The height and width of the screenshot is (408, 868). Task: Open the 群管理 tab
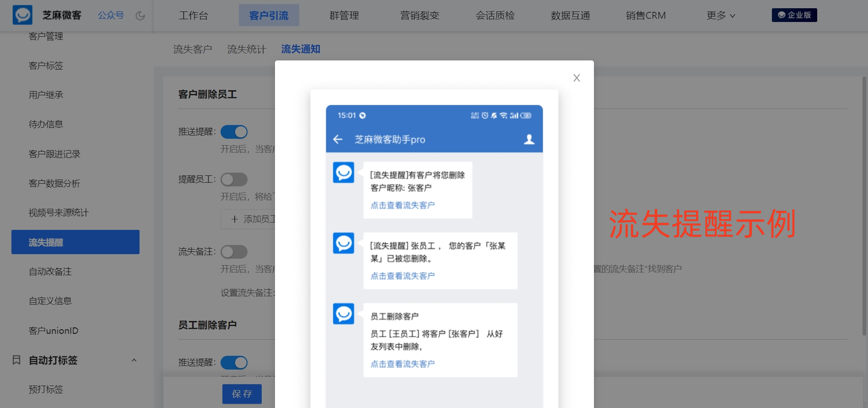coord(345,16)
